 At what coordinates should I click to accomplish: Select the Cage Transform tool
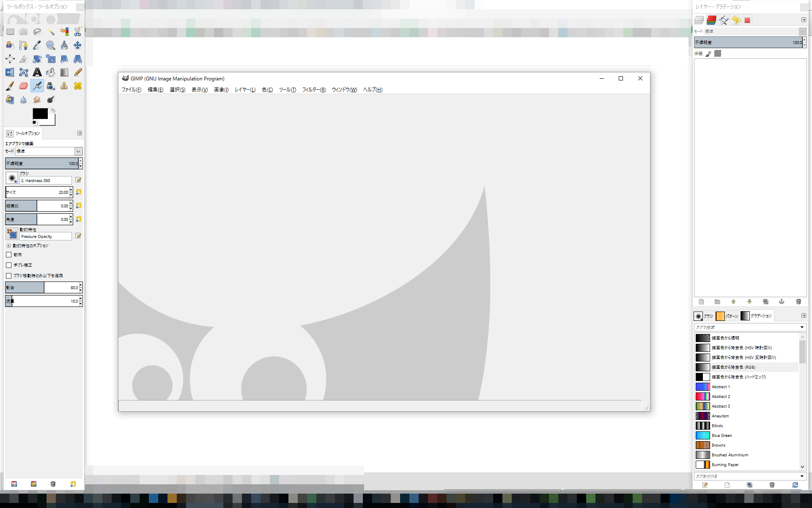[24, 72]
